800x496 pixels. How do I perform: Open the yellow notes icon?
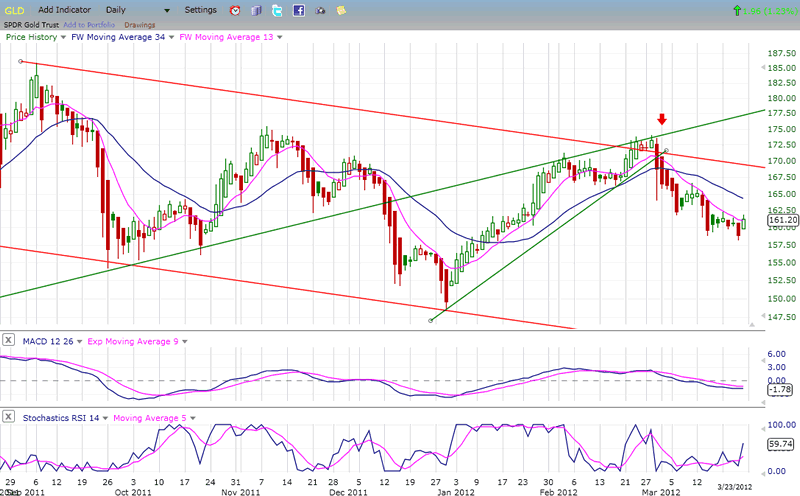pyautogui.click(x=341, y=10)
